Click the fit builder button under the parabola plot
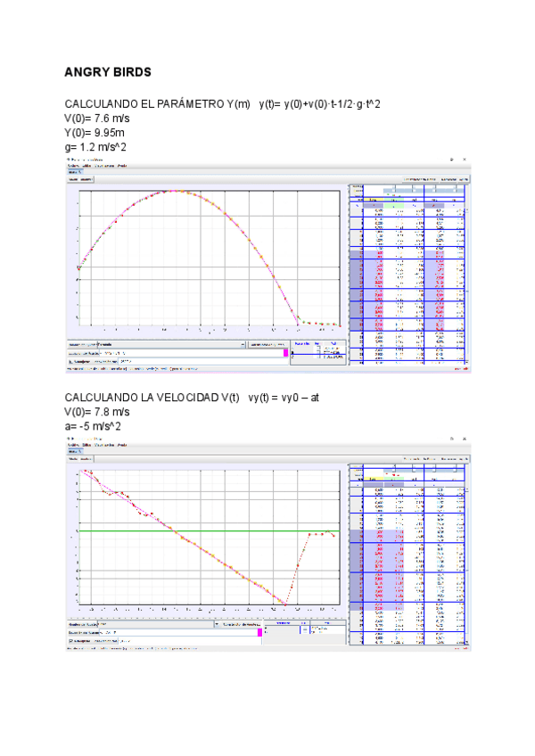Screen dimensions: 535x756 click(267, 344)
